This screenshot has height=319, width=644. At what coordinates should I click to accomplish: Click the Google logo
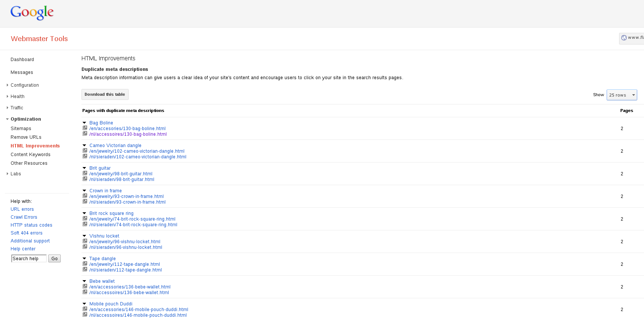tap(32, 13)
